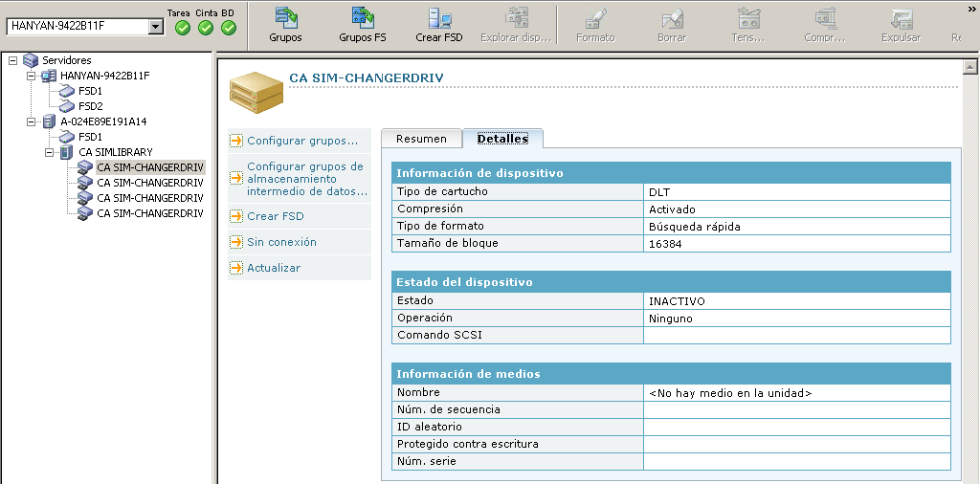The image size is (980, 484).
Task: Click the scroll up arrow of details pane
Action: coord(970,66)
